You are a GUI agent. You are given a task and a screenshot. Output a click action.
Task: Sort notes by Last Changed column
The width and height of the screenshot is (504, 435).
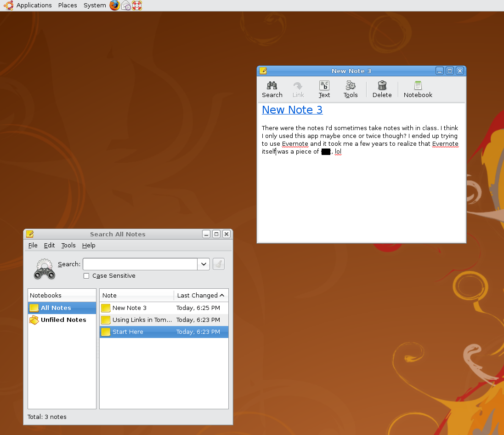pyautogui.click(x=200, y=295)
